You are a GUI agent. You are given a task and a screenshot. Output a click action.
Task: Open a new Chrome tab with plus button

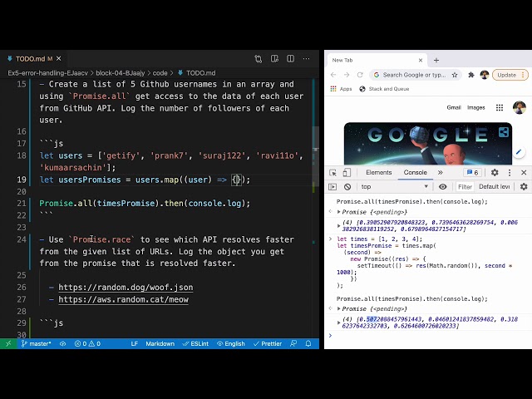click(436, 60)
